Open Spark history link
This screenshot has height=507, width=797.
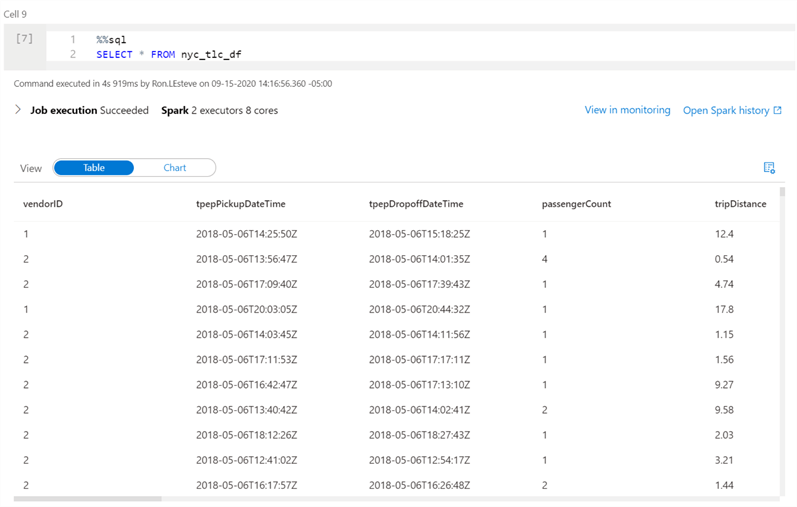click(x=726, y=111)
